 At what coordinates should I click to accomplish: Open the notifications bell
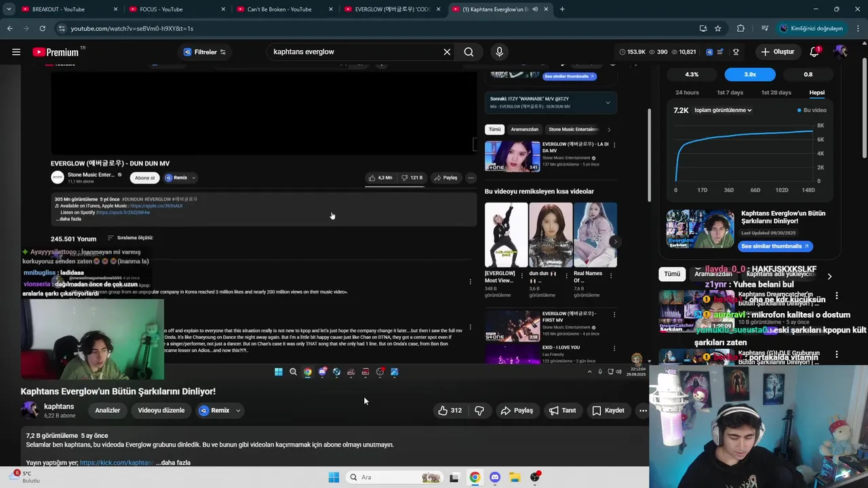pyautogui.click(x=814, y=52)
